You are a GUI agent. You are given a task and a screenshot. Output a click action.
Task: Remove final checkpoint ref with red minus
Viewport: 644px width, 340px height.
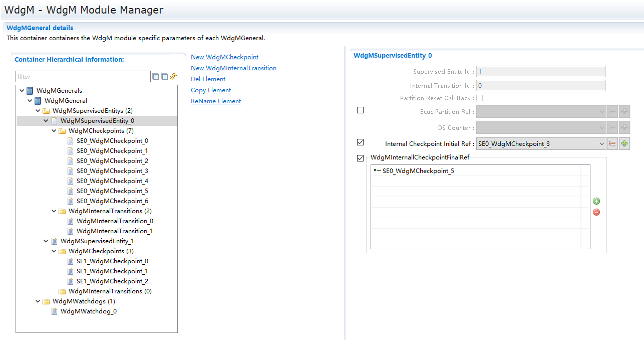tap(596, 212)
